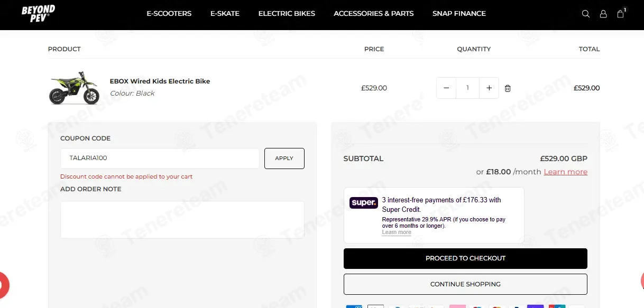644x308 pixels.
Task: Click Proceed to Checkout button
Action: [x=465, y=258]
